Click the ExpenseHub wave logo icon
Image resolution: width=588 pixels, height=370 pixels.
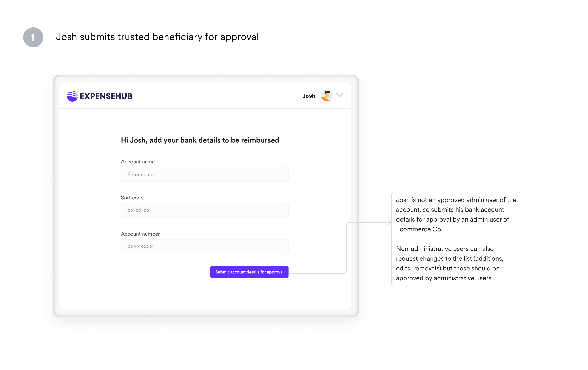72,96
